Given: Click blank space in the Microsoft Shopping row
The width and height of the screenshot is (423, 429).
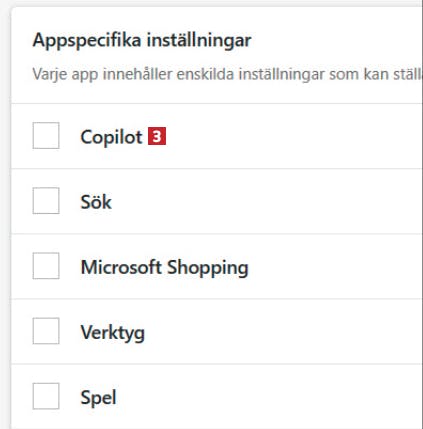Looking at the screenshot, I should [x=333, y=266].
